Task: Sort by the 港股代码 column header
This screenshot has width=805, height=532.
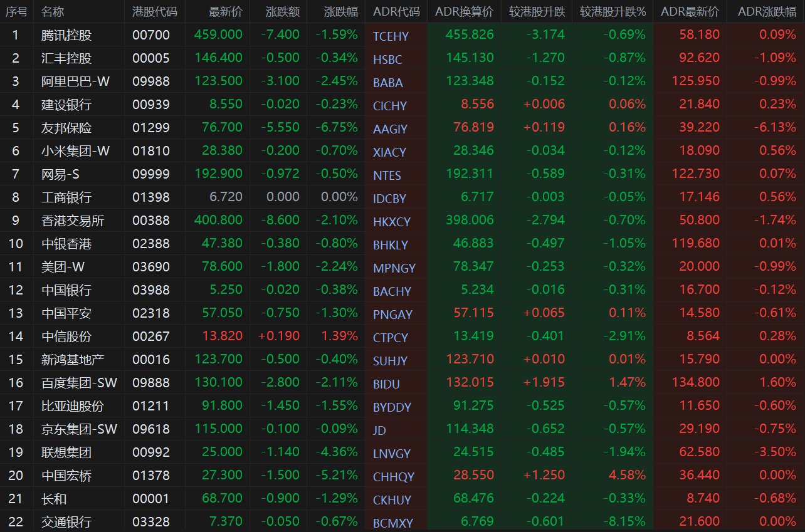Action: click(x=155, y=12)
